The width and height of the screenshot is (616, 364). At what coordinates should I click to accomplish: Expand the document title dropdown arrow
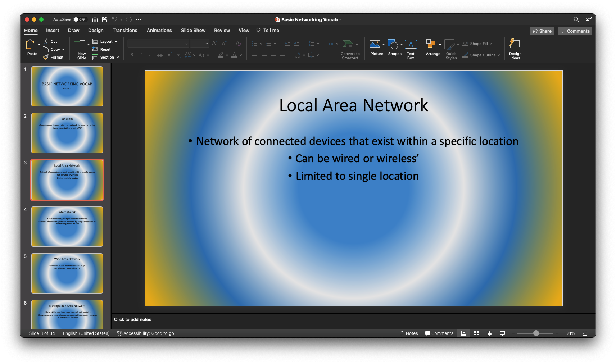pos(340,19)
